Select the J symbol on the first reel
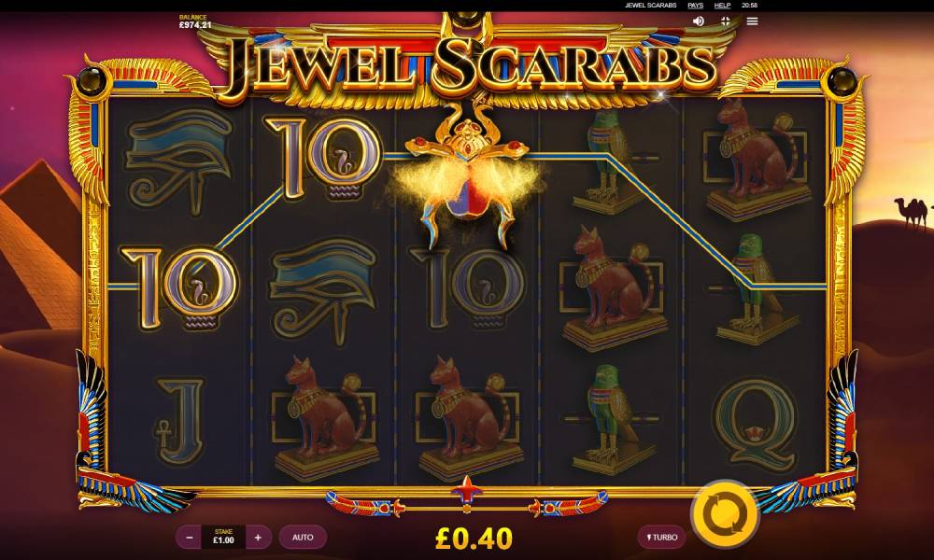Screen dimensions: 934x560 click(x=178, y=421)
